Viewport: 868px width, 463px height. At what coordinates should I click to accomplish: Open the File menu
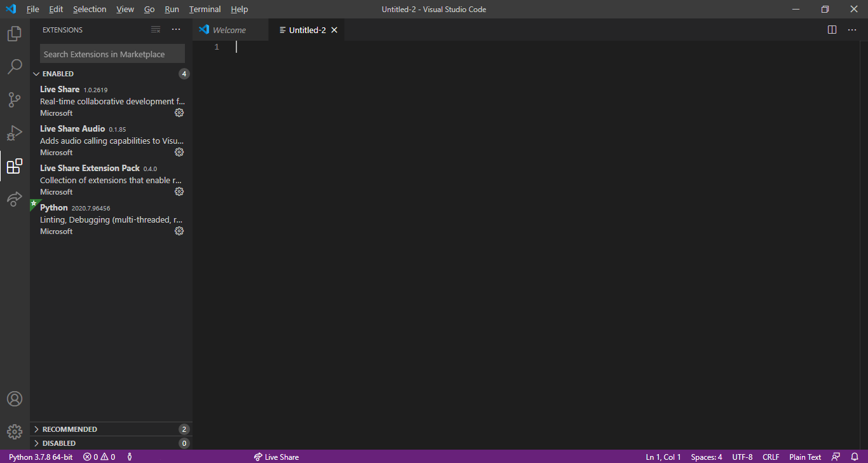33,9
